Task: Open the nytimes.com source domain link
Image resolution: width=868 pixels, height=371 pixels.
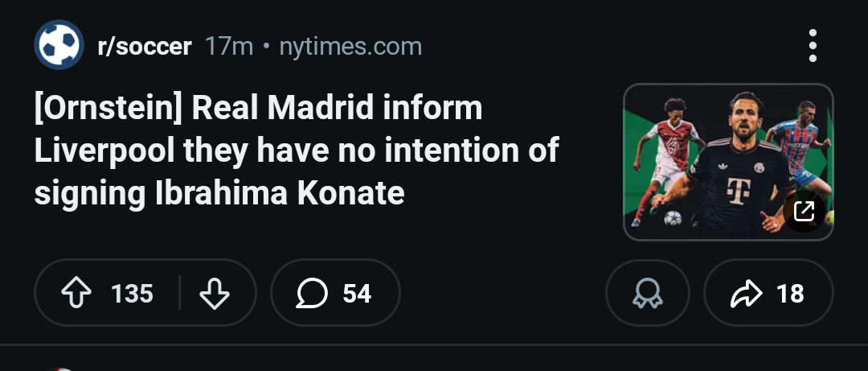Action: [350, 47]
